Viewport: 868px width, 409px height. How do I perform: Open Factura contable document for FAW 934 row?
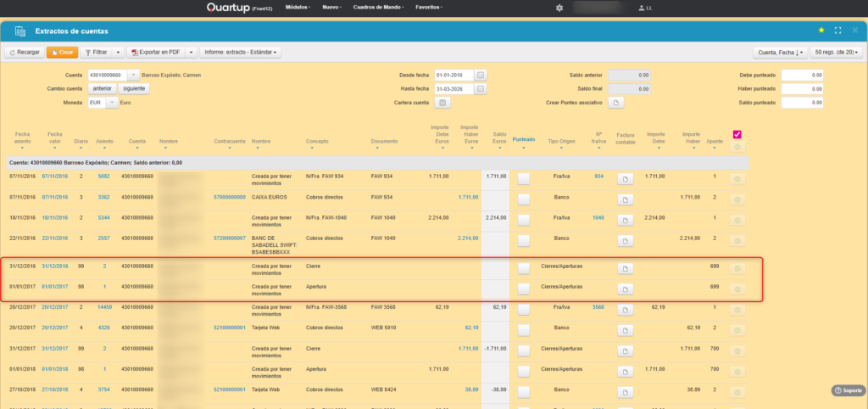[625, 179]
